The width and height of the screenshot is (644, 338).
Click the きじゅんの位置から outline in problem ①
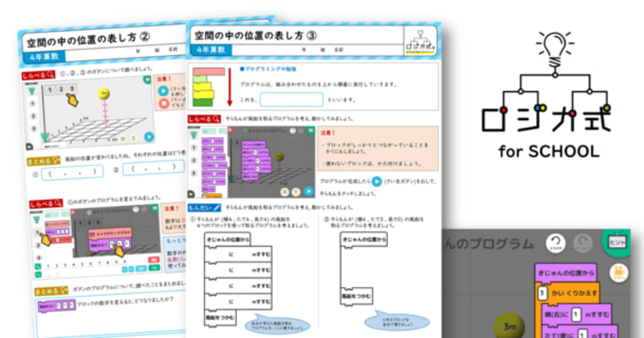228,239
